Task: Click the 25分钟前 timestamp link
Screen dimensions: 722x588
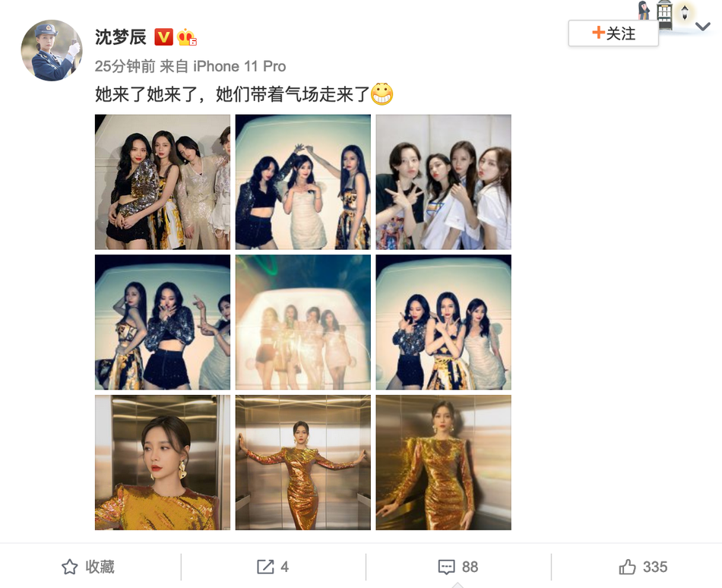Action: 125,66
